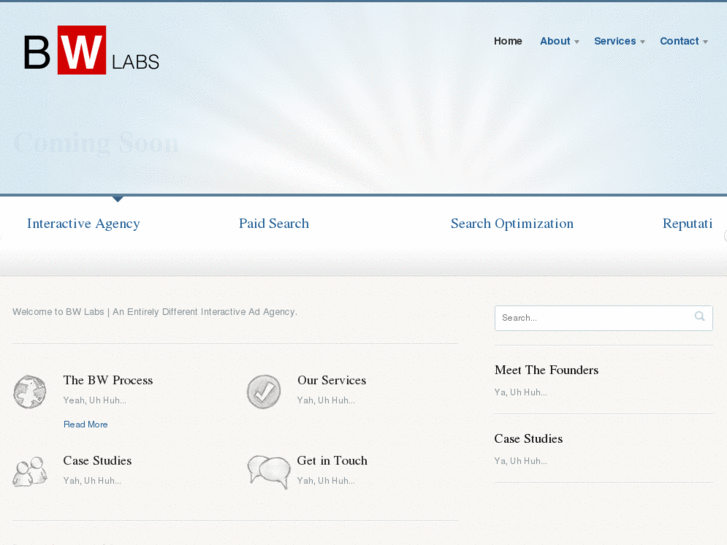Image resolution: width=727 pixels, height=545 pixels.
Task: Select the Paid Search slider tab
Action: tap(274, 224)
